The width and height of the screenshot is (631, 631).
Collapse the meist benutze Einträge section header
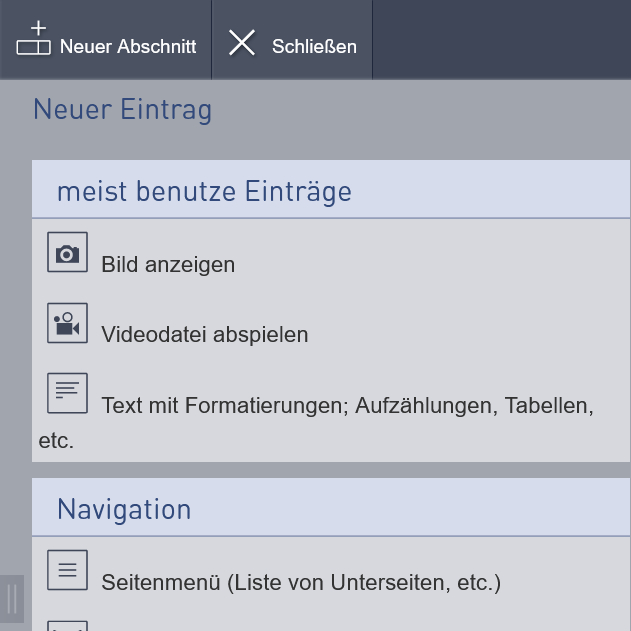pos(331,189)
